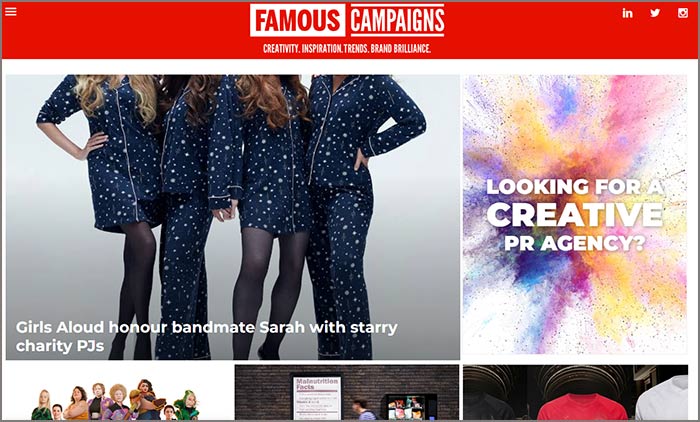Open the Twitter bird icon

[655, 13]
